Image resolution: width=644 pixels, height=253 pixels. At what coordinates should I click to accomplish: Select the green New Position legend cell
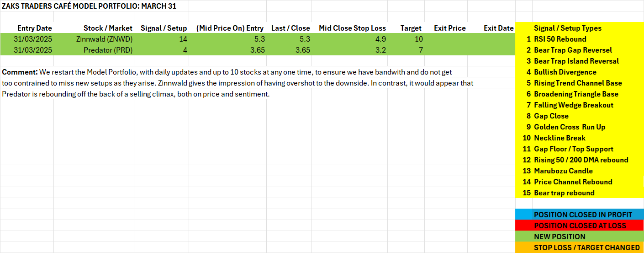tap(560, 237)
